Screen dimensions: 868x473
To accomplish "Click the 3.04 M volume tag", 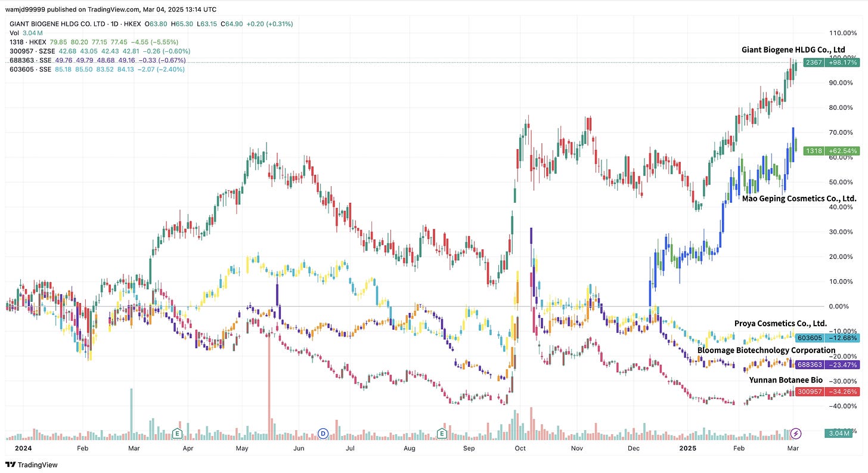I will pos(838,434).
